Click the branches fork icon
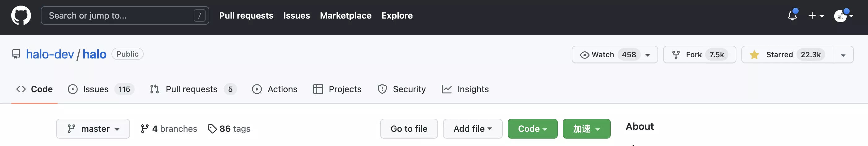The image size is (868, 146). (x=145, y=128)
